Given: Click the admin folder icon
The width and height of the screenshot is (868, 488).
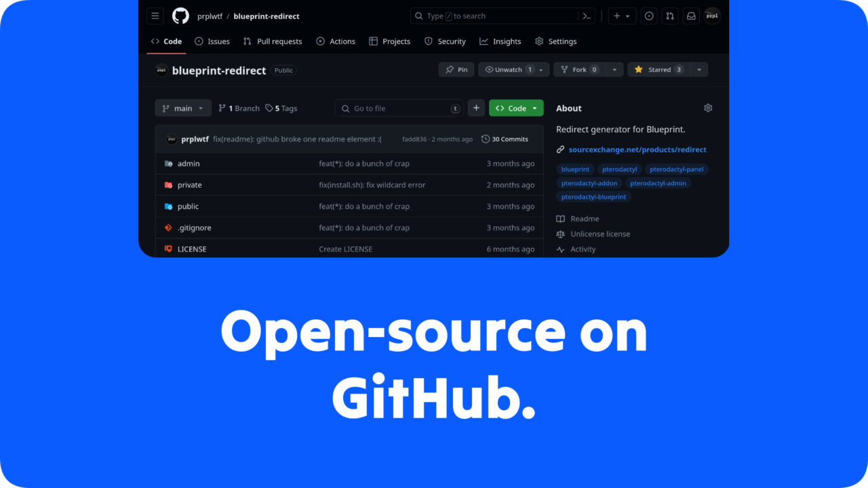Looking at the screenshot, I should (168, 163).
